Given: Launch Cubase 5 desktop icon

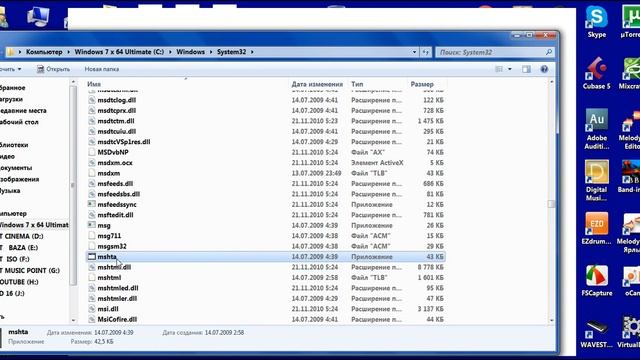Looking at the screenshot, I should coord(596,73).
